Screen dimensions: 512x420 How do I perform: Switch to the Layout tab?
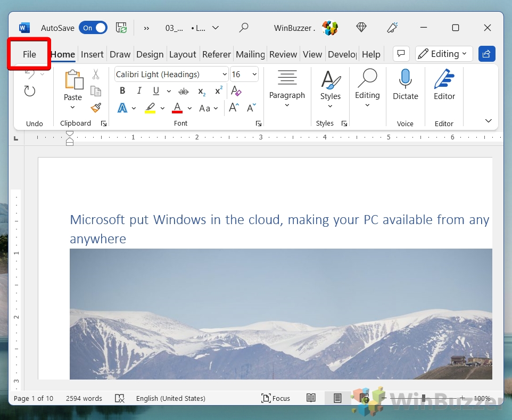coord(183,54)
